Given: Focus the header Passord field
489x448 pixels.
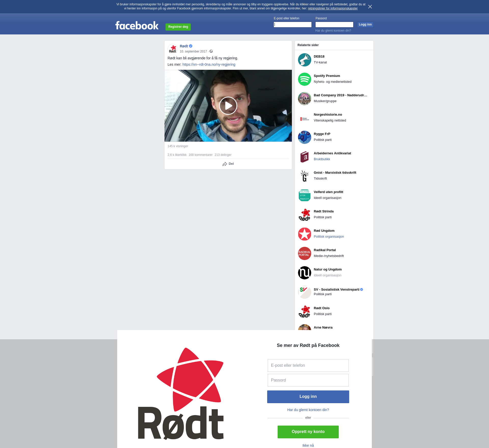Looking at the screenshot, I should pyautogui.click(x=334, y=24).
